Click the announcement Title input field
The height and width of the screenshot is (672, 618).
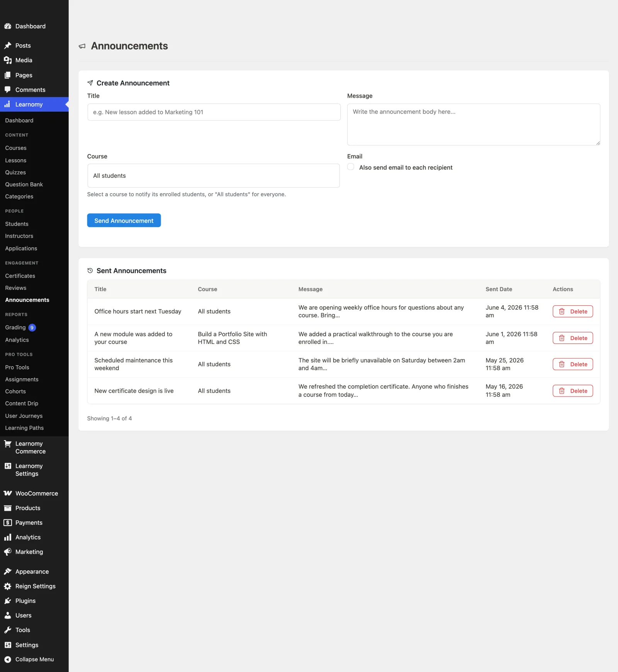coord(214,112)
